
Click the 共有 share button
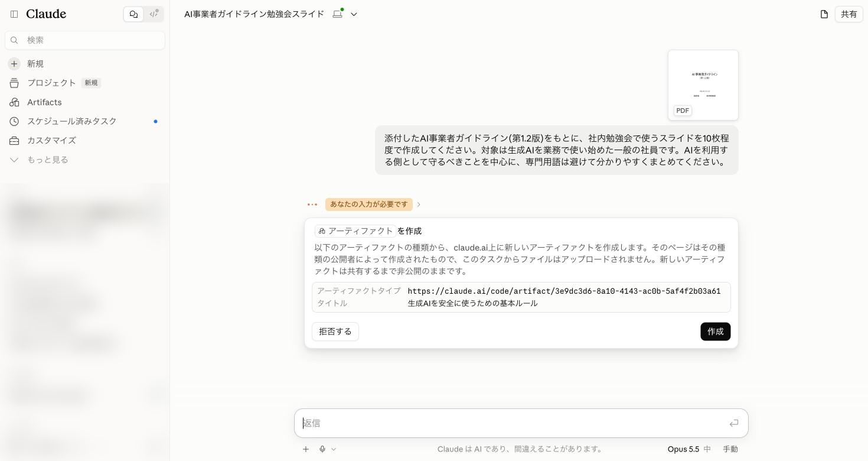pyautogui.click(x=849, y=14)
